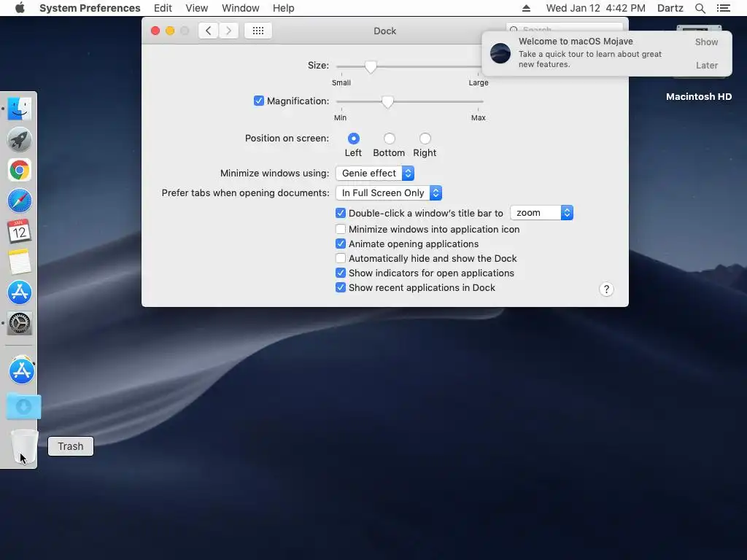Enable Minimize windows into application icon
Screen dimensions: 747x560
(x=340, y=229)
